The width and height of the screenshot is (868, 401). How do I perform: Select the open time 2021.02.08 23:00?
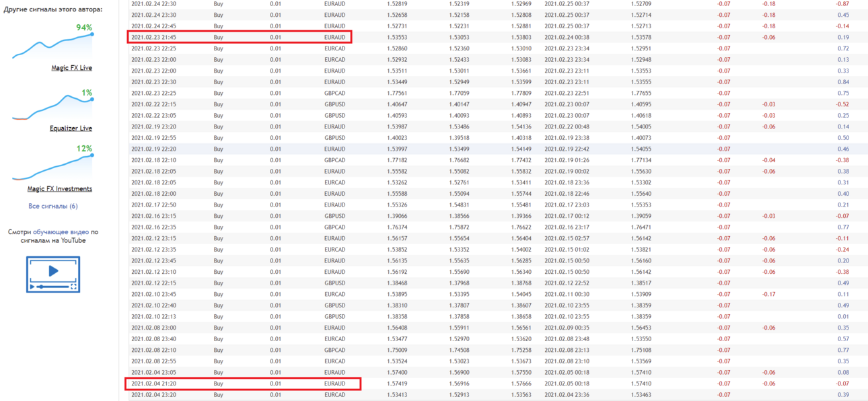coord(153,328)
